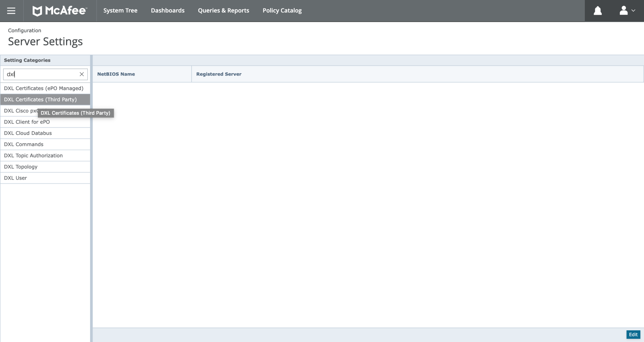Choose DXL Client for ePO
Viewport: 644px width, 342px height.
point(27,122)
